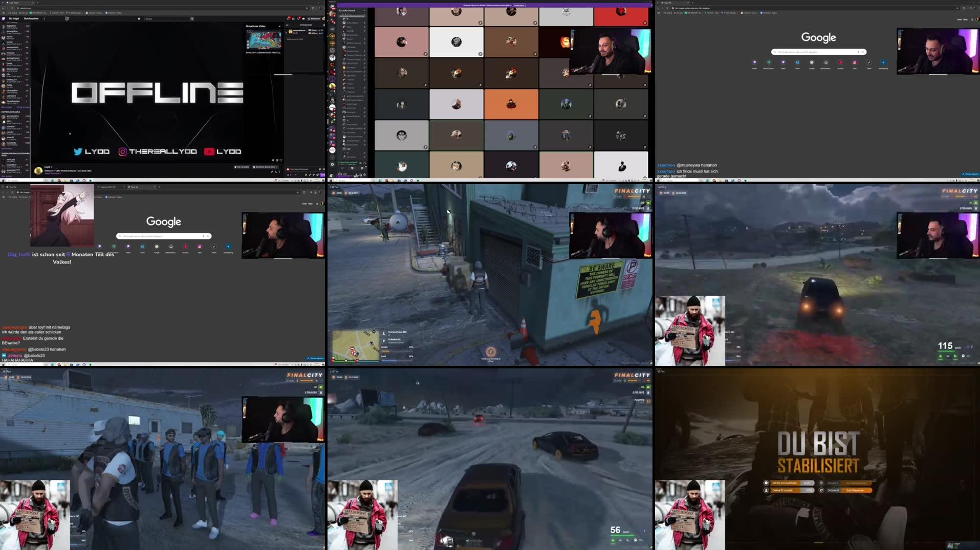This screenshot has width=980, height=550.
Task: Select the orange participant tile in Discord call
Action: coord(511,104)
